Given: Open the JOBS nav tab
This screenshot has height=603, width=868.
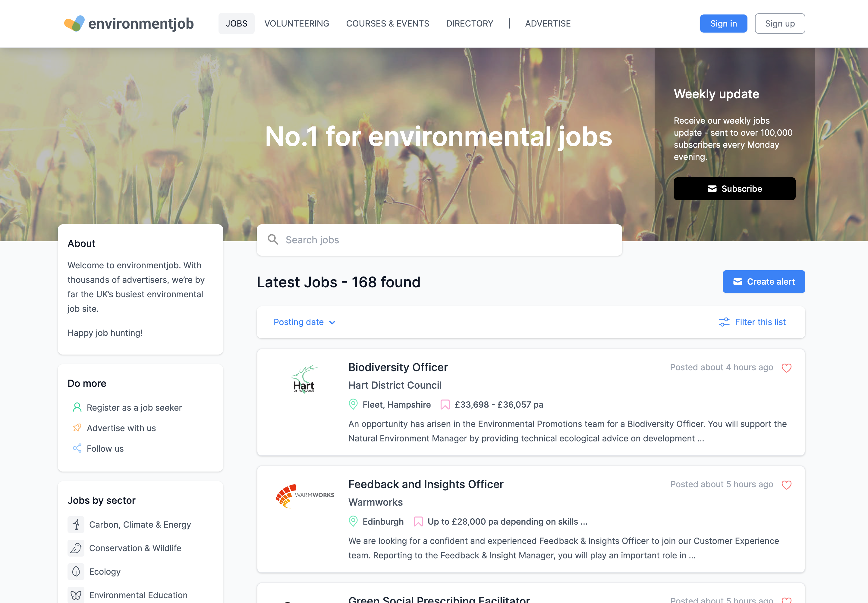Looking at the screenshot, I should (x=237, y=24).
